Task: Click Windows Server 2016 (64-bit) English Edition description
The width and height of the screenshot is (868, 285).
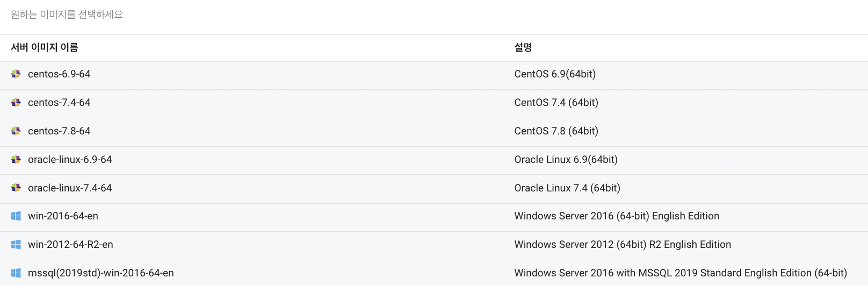Action: coord(617,216)
